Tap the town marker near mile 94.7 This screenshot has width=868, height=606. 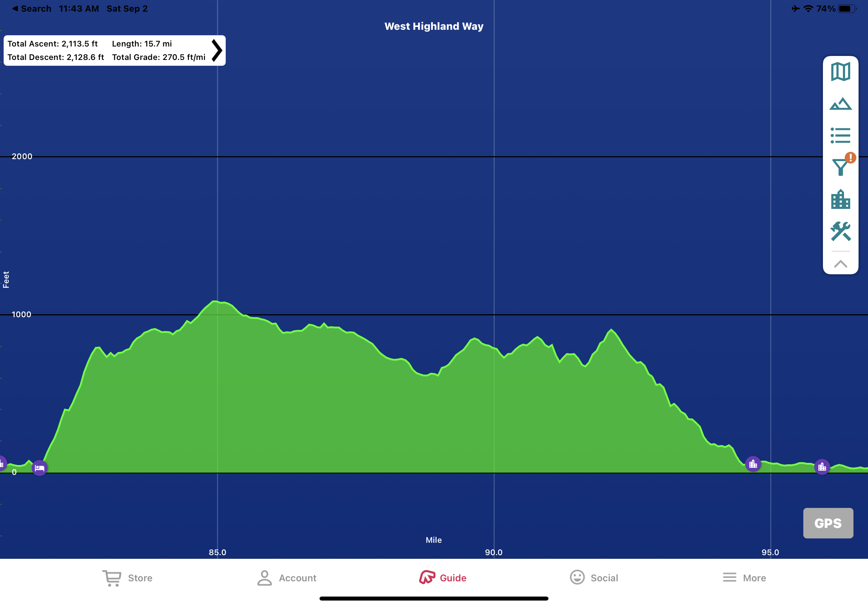point(753,464)
